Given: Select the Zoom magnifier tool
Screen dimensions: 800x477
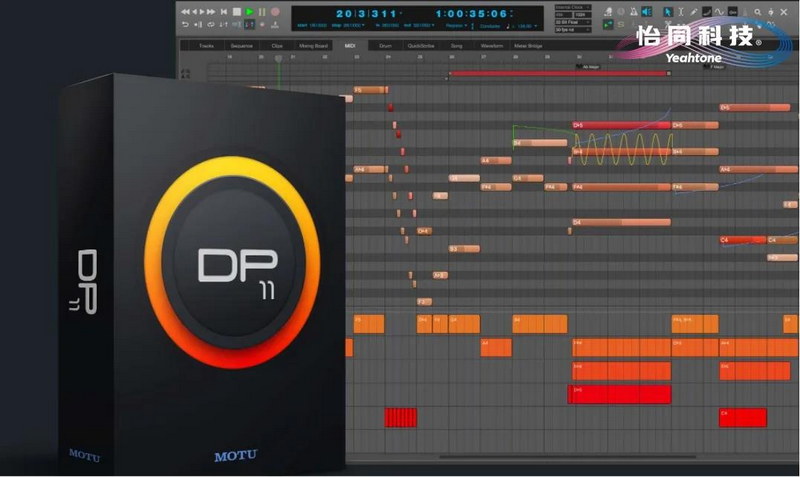Looking at the screenshot, I should [x=758, y=12].
